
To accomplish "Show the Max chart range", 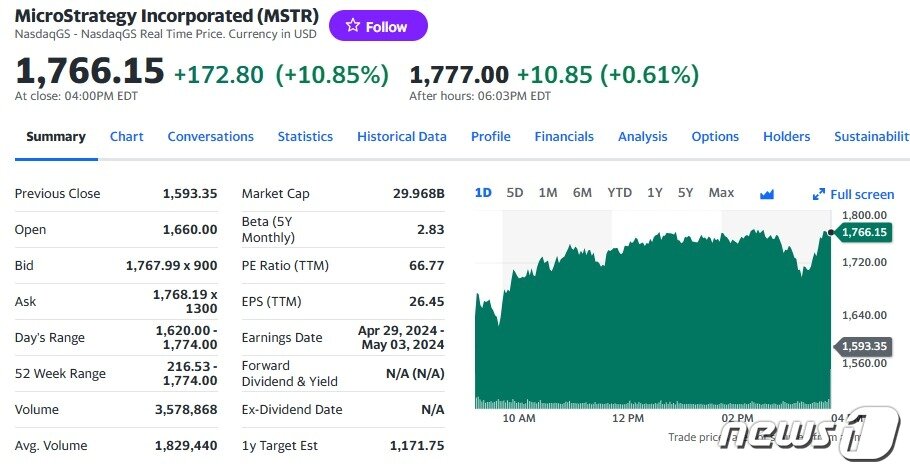I will [721, 193].
